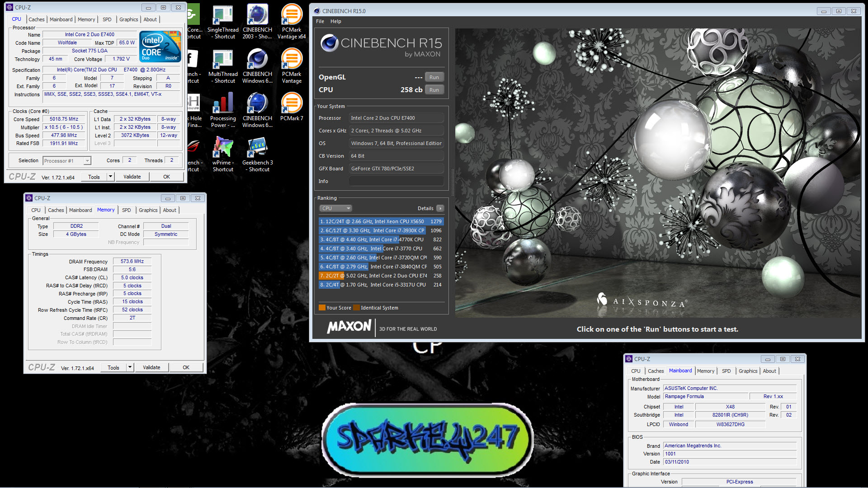Screen dimensions: 868x488
Task: Open About tab in top CPU-Z
Action: pyautogui.click(x=150, y=19)
